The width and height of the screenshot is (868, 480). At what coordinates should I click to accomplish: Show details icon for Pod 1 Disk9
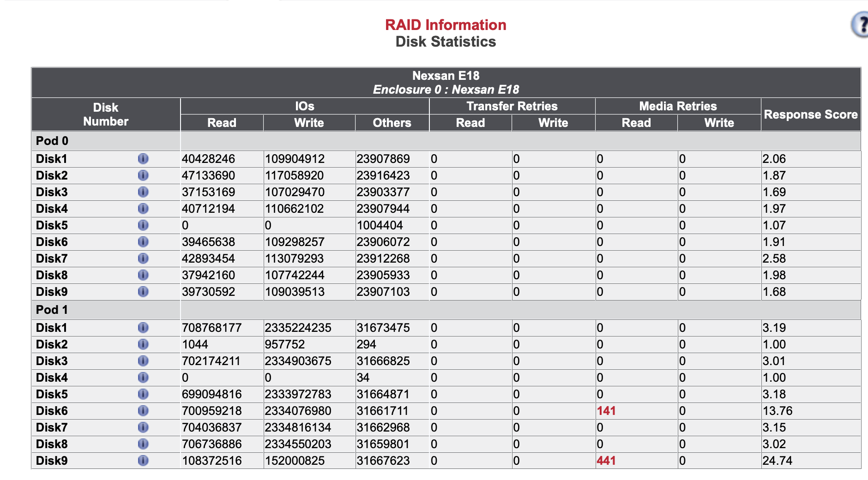click(143, 461)
